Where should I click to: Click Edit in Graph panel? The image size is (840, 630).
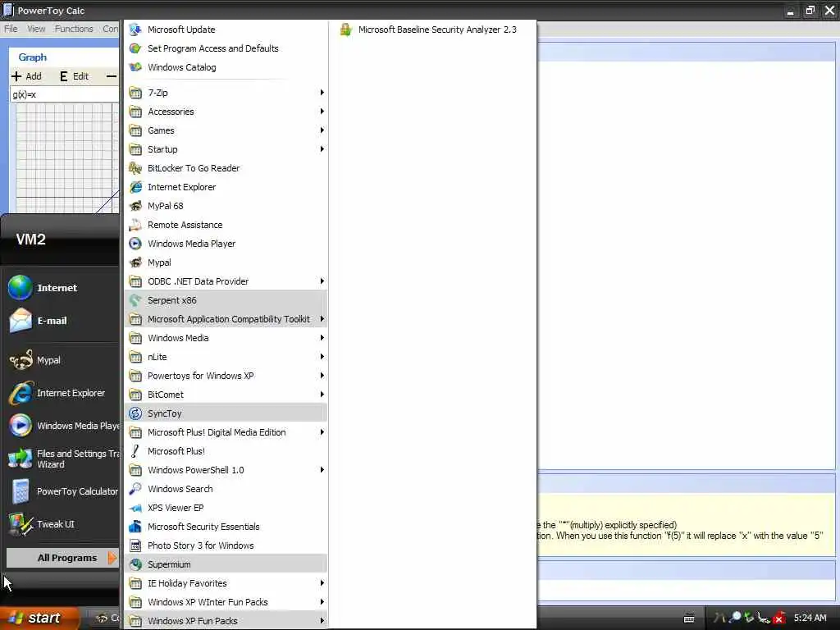[74, 76]
